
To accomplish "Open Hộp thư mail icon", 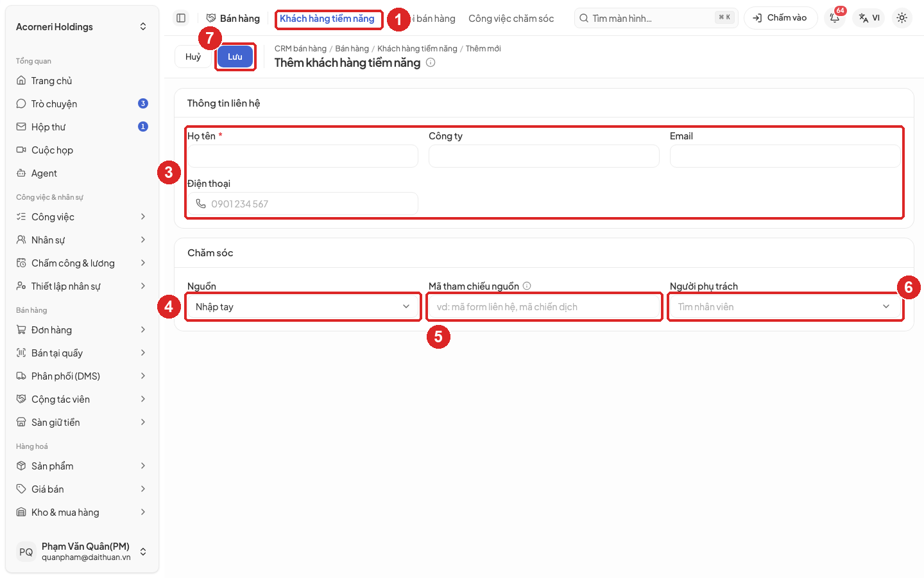I will click(x=21, y=127).
